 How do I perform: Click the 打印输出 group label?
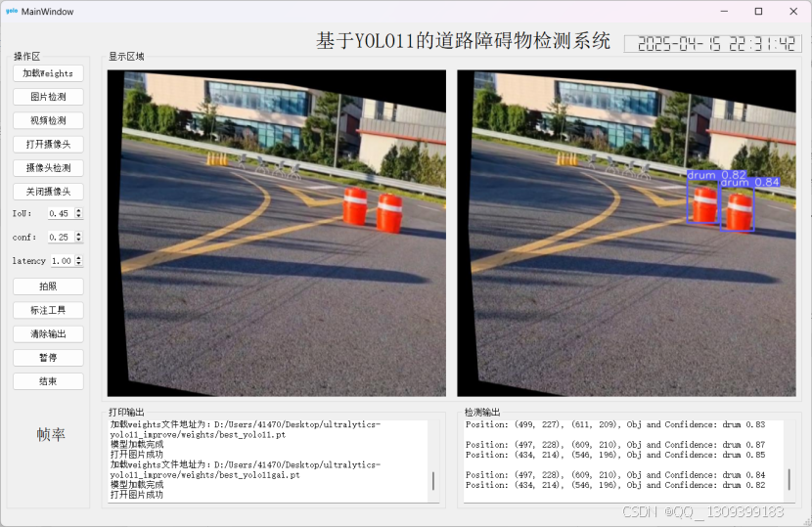[x=126, y=412]
